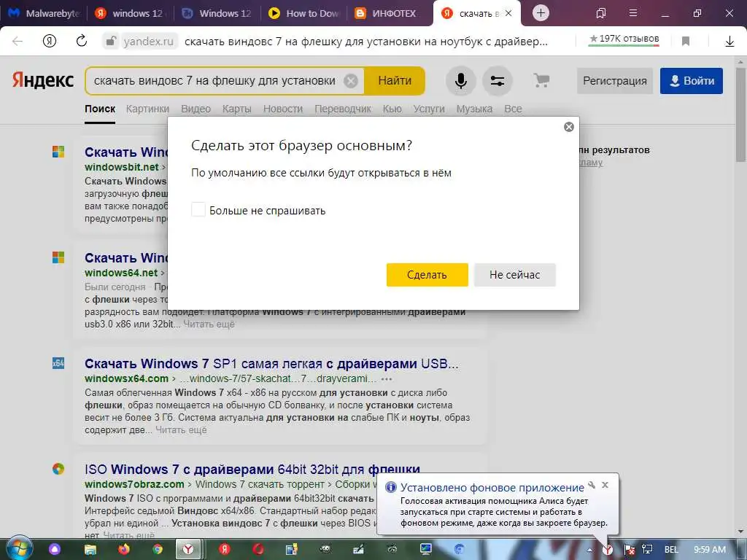This screenshot has height=560, width=747.
Task: Close the active скачать tab
Action: click(x=508, y=13)
